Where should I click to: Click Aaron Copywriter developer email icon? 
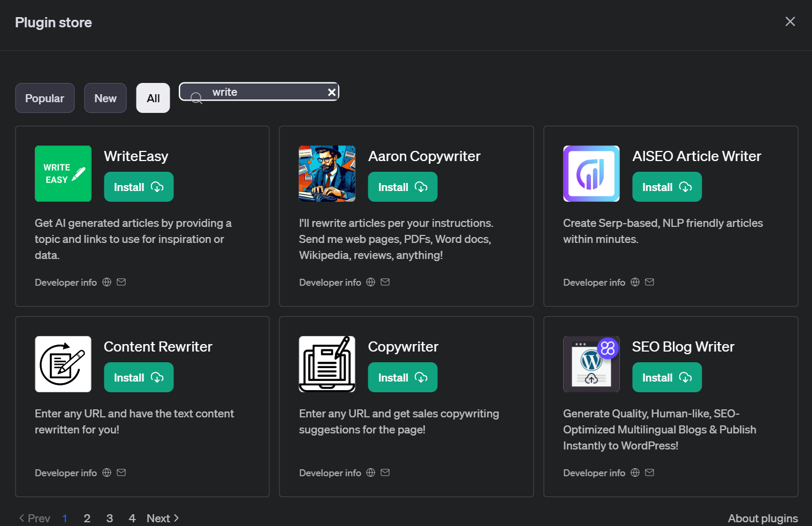385,282
